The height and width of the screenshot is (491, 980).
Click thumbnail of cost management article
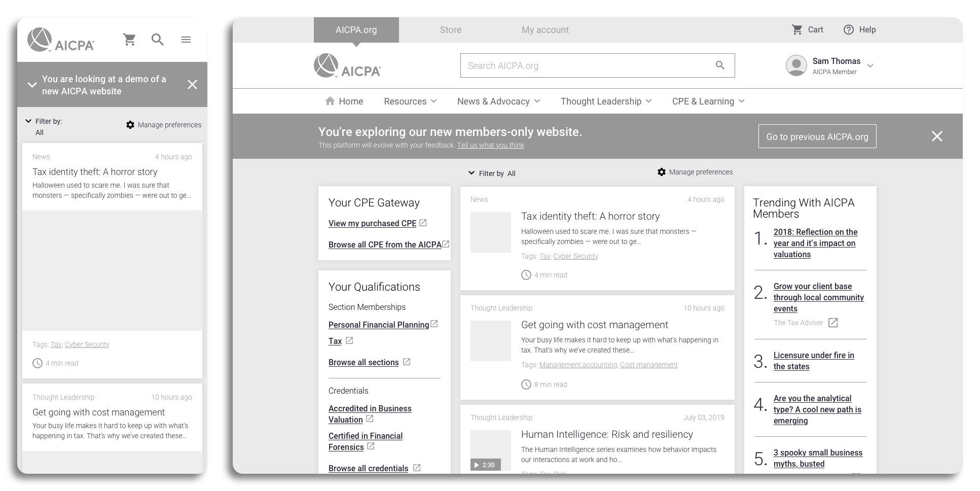pyautogui.click(x=491, y=341)
